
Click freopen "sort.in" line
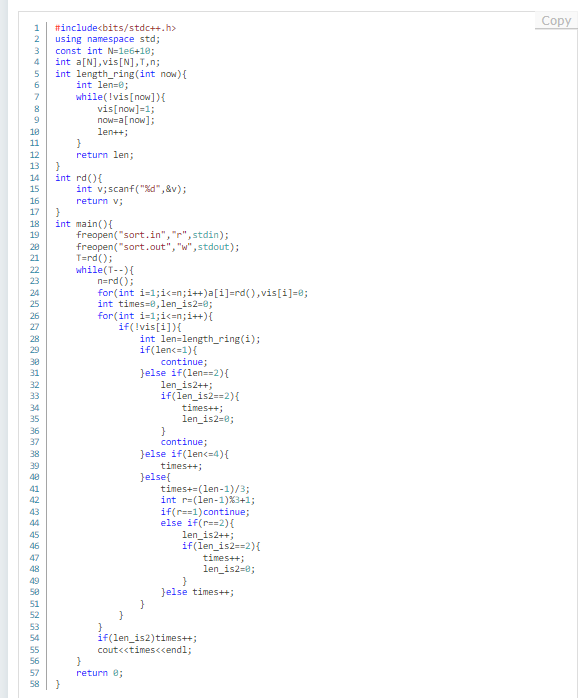pos(152,235)
